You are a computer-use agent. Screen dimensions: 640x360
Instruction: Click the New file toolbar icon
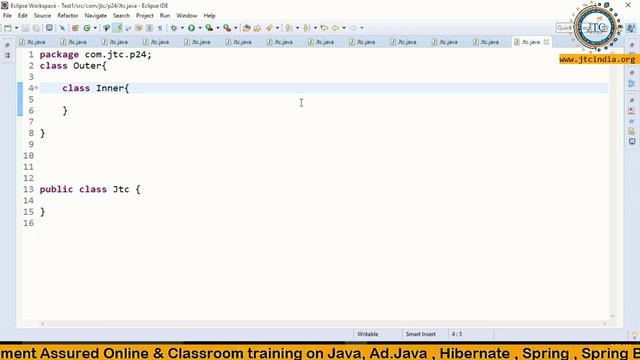pyautogui.click(x=8, y=28)
